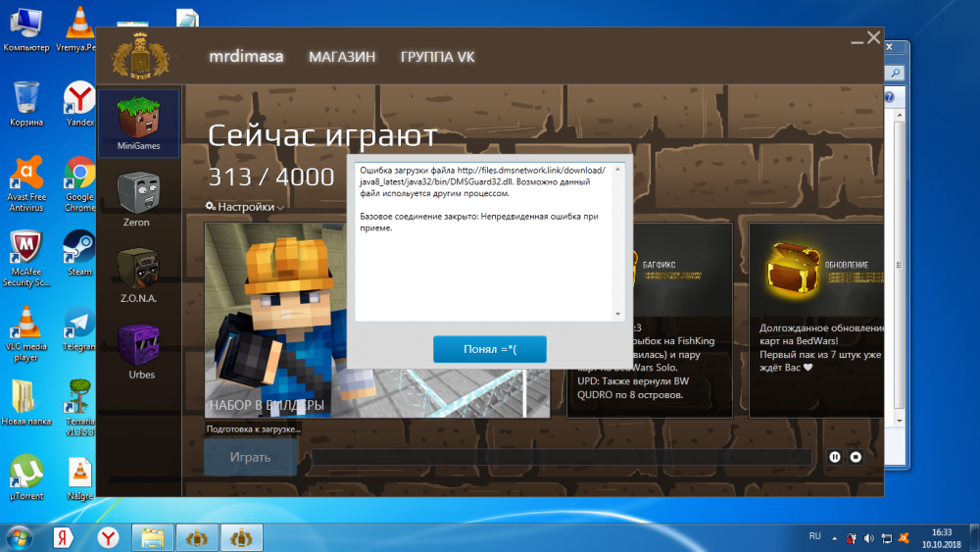Viewport: 980px width, 552px height.
Task: Click the network tray icon
Action: 887,537
